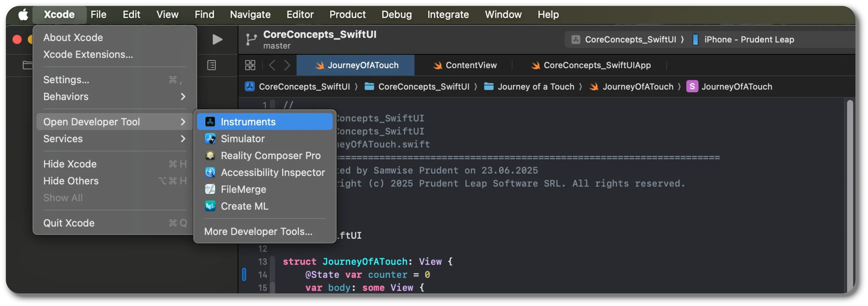
Task: Open the Editor menu
Action: tap(300, 15)
